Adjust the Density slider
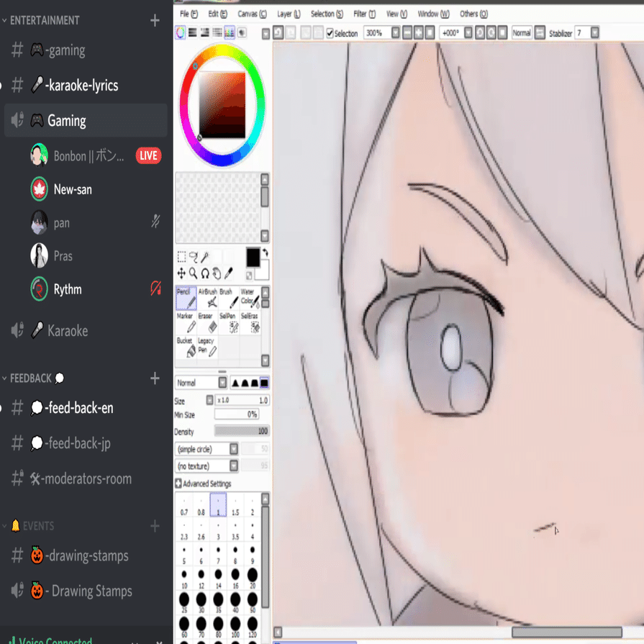The height and width of the screenshot is (644, 644). (242, 431)
